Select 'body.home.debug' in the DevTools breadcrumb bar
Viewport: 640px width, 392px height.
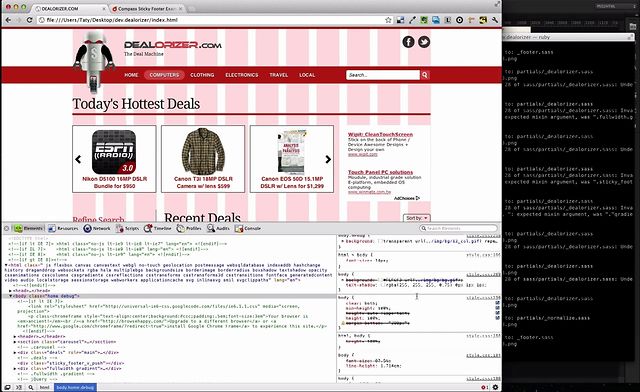pyautogui.click(x=75, y=387)
